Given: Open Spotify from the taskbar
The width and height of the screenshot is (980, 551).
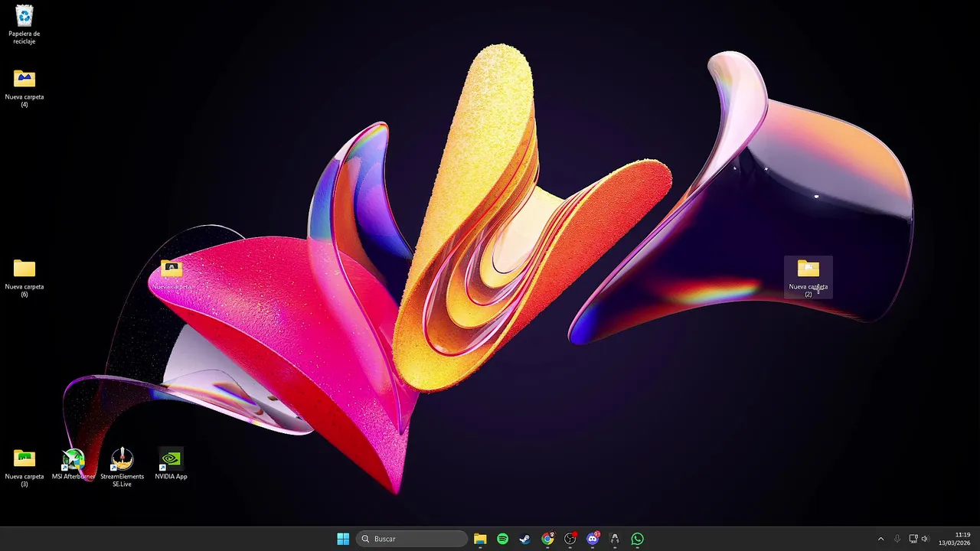Looking at the screenshot, I should (x=502, y=539).
